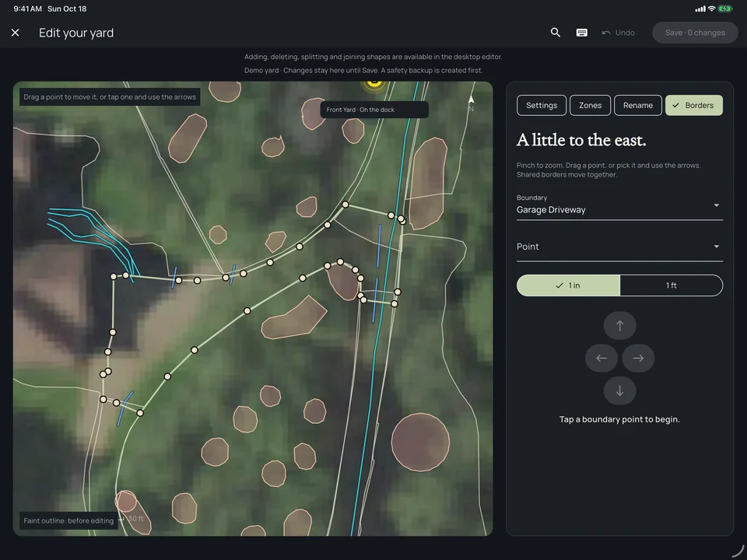Tap the 30 ft scale indicator
Viewport: 747px width, 560px height.
pyautogui.click(x=132, y=519)
